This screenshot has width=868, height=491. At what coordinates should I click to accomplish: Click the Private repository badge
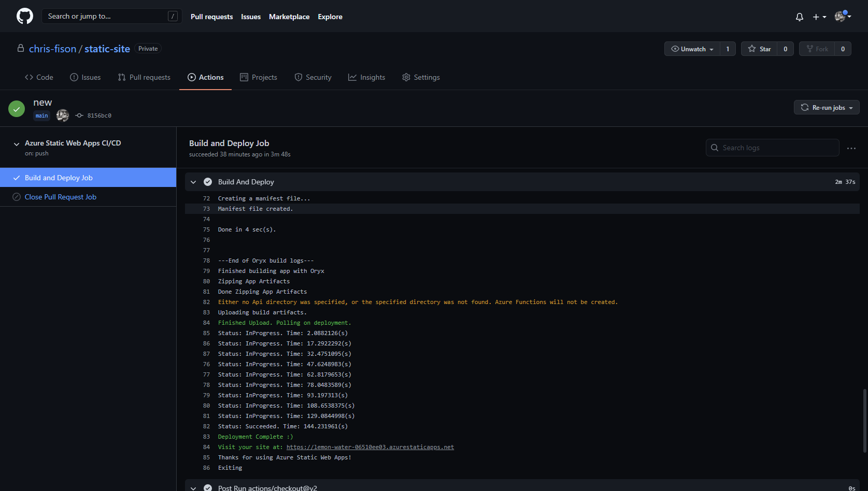tap(148, 49)
